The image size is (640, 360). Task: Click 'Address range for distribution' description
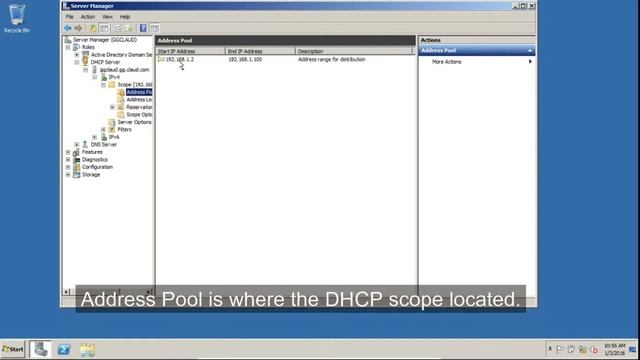click(x=331, y=59)
